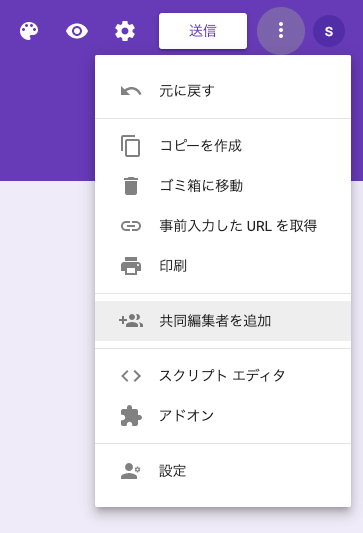Open スクリプト エディタ from the menu
Image resolution: width=363 pixels, height=533 pixels.
[x=223, y=376]
